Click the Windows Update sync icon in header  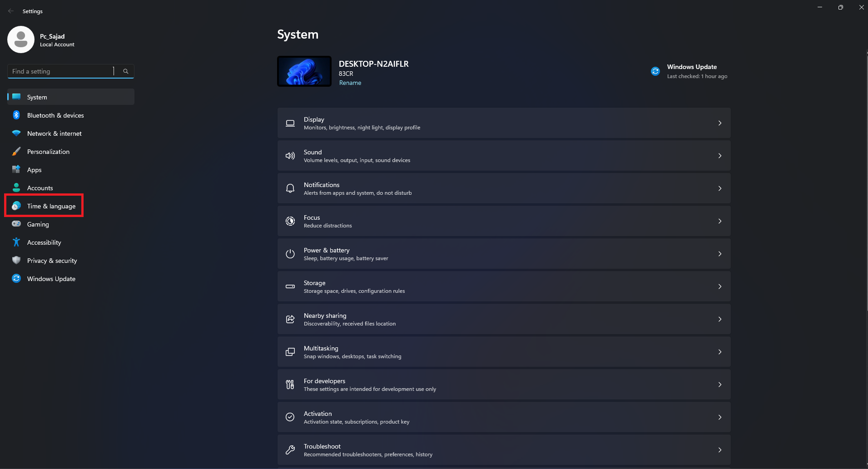655,71
